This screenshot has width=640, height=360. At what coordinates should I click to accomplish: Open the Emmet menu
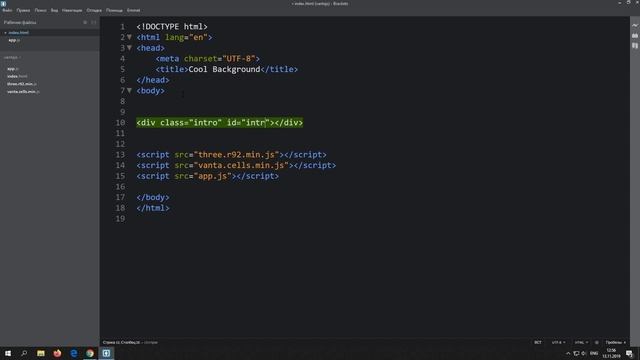tap(133, 10)
